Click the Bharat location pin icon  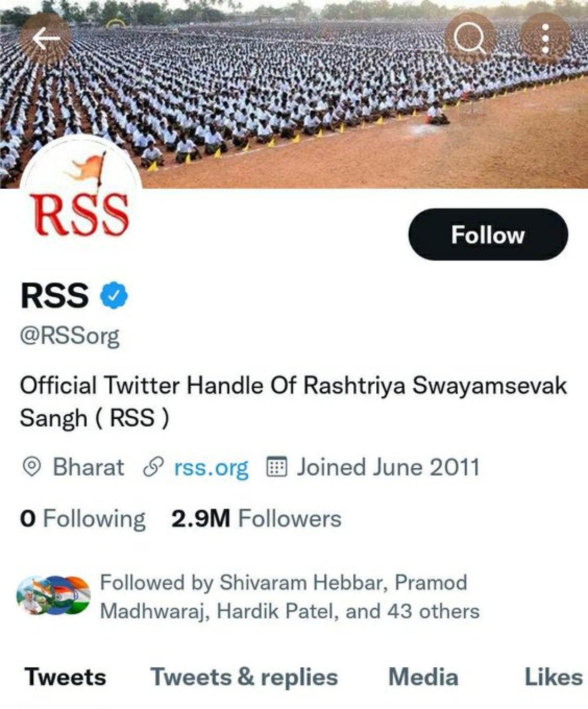coord(32,467)
